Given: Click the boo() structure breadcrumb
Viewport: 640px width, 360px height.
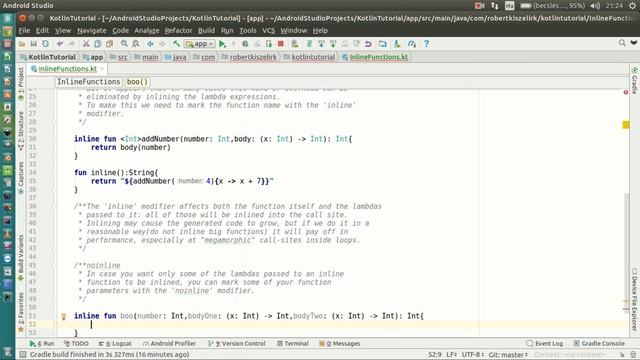Looking at the screenshot, I should (137, 82).
